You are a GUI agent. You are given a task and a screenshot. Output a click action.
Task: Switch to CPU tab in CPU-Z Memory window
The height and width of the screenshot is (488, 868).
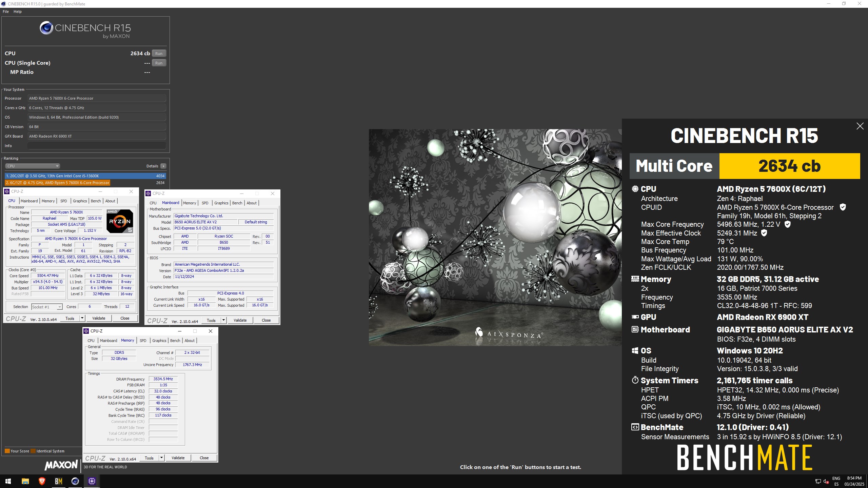pyautogui.click(x=91, y=341)
